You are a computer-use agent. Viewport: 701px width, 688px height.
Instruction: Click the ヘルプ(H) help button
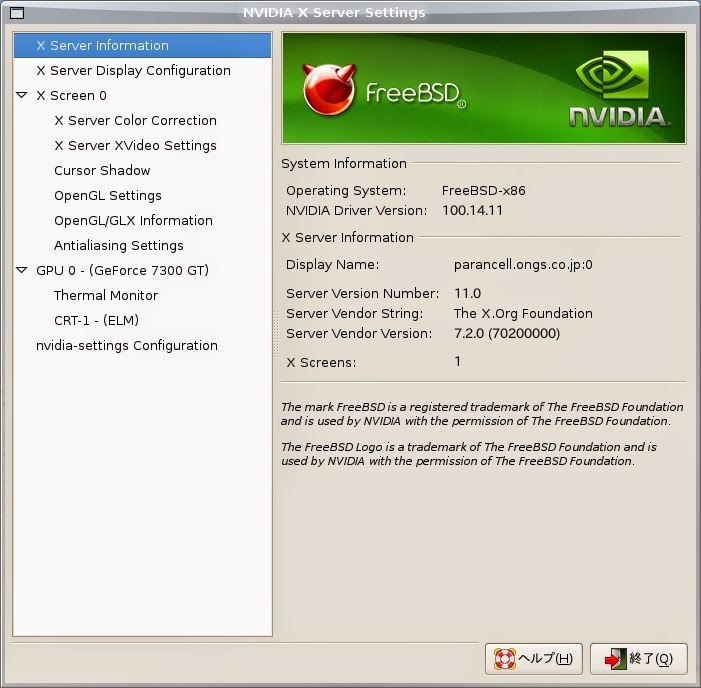coord(533,658)
